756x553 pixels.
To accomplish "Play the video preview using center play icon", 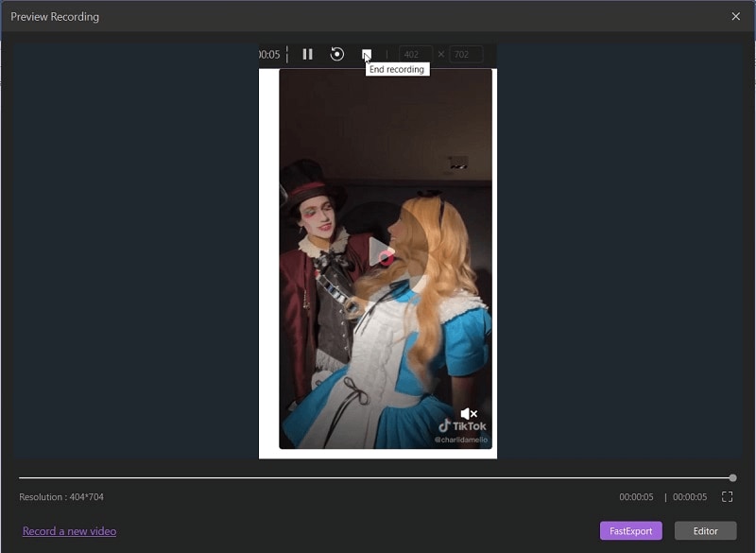I will pyautogui.click(x=382, y=251).
